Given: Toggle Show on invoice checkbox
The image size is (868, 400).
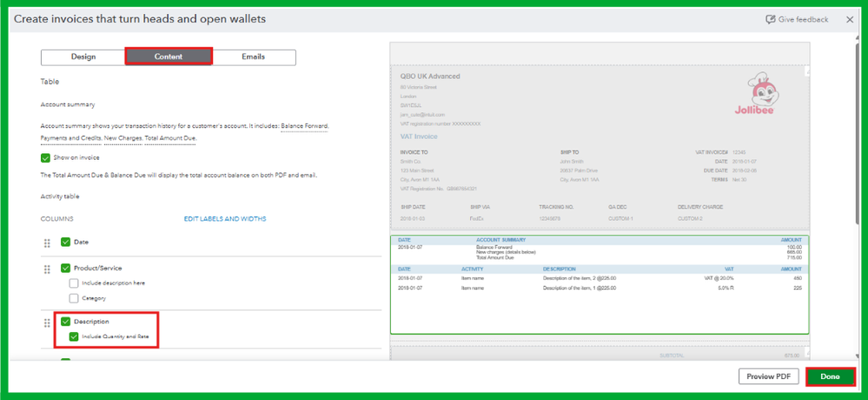Looking at the screenshot, I should point(45,158).
